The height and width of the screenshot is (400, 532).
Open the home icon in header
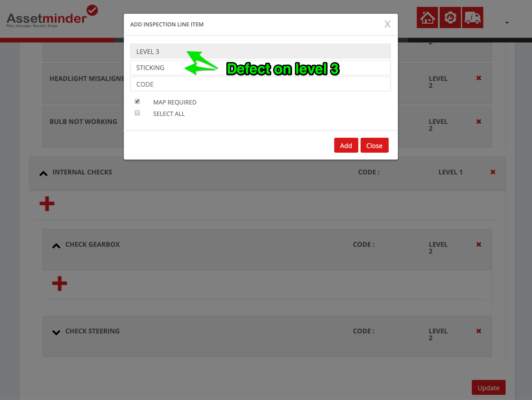[x=427, y=18]
